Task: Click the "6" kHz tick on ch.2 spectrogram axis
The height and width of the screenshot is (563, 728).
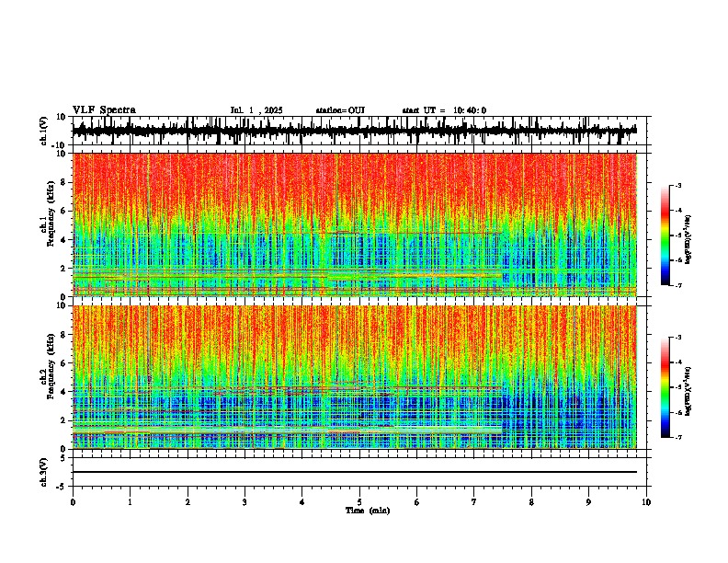Action: click(x=65, y=362)
